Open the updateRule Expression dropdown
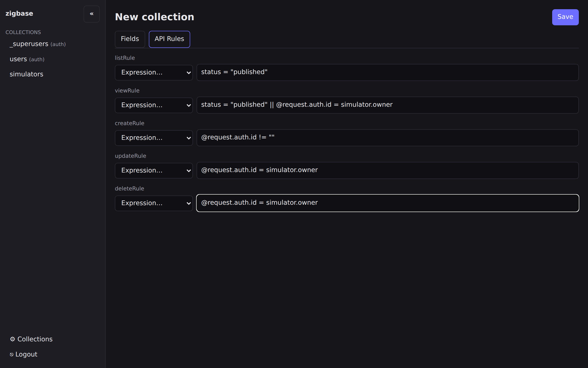Screen dimensions: 588x368 (154, 170)
